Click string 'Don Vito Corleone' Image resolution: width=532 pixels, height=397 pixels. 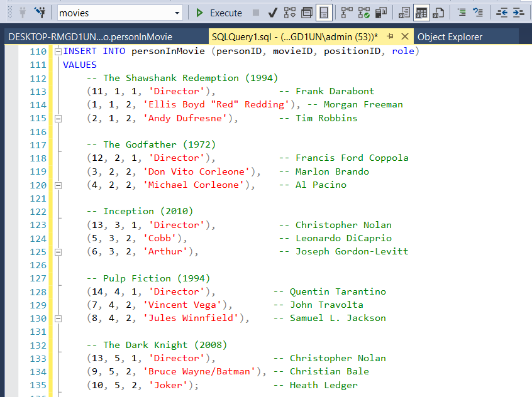click(x=196, y=171)
